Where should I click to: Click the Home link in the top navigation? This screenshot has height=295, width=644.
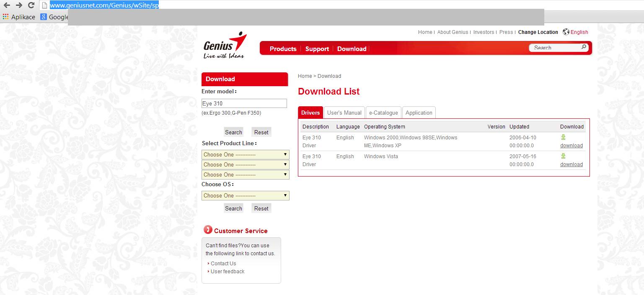[x=425, y=32]
